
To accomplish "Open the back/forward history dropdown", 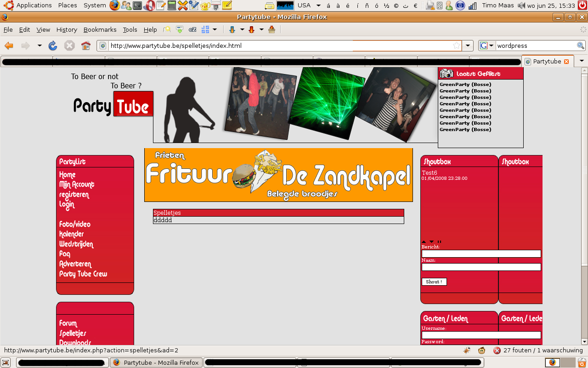I will [40, 46].
